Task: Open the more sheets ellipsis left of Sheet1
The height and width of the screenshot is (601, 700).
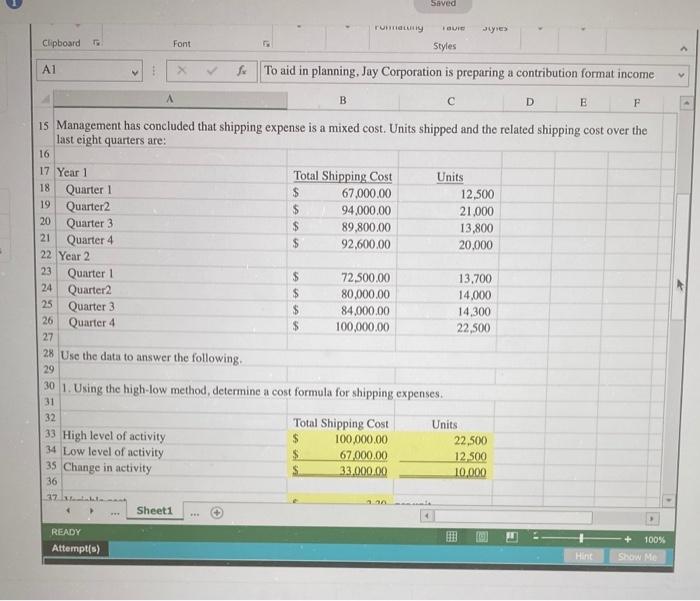Action: pyautogui.click(x=115, y=513)
